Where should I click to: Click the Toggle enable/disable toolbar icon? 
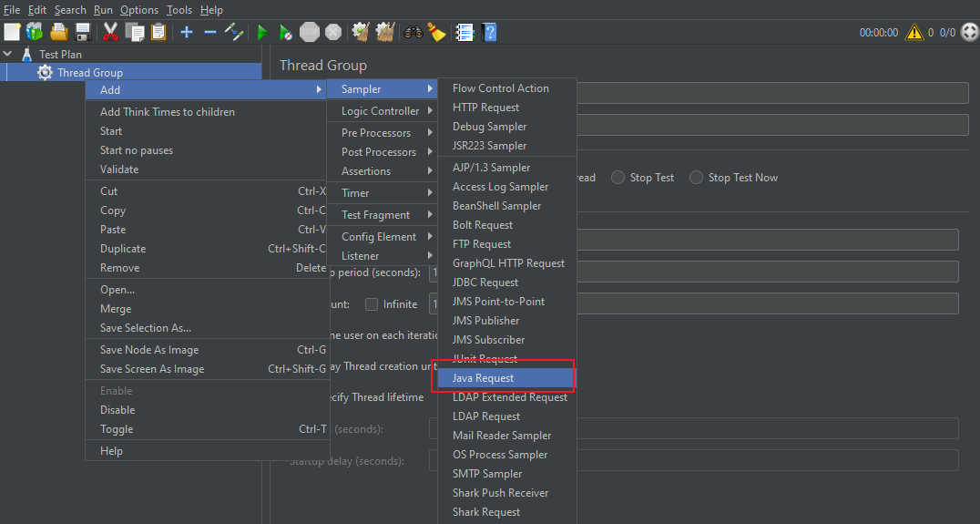click(x=234, y=32)
